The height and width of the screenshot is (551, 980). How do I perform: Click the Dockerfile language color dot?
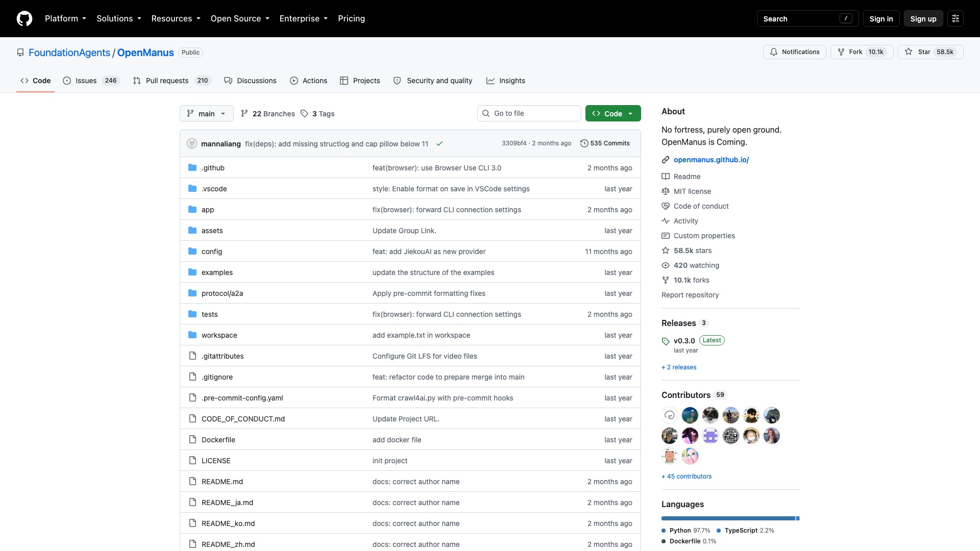664,541
